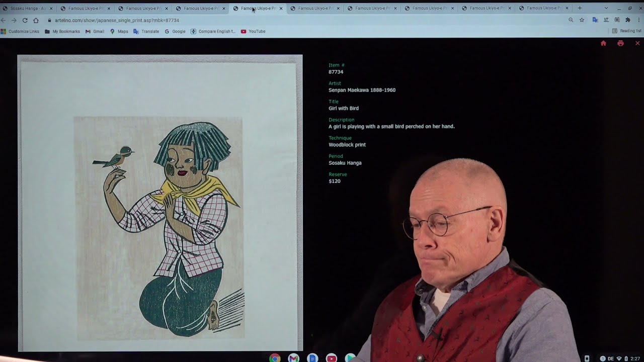This screenshot has height=362, width=644.
Task: Open the Maps bookmark
Action: (119, 31)
